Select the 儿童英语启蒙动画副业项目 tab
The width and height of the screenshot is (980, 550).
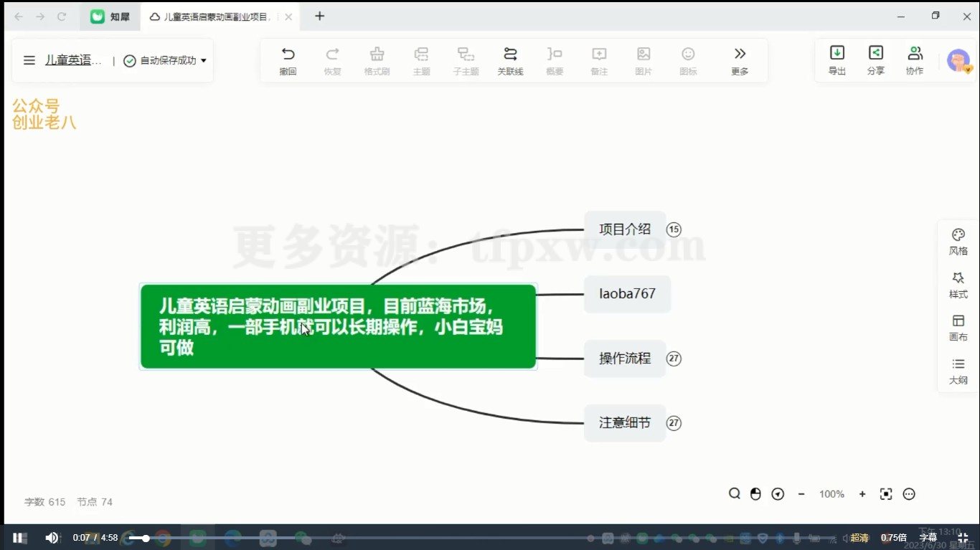tap(215, 16)
